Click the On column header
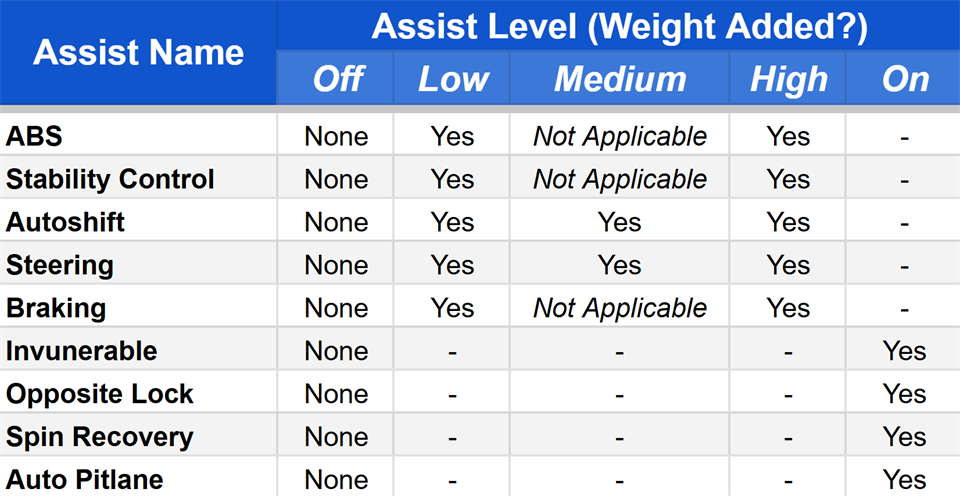Image resolution: width=960 pixels, height=496 pixels. [903, 78]
